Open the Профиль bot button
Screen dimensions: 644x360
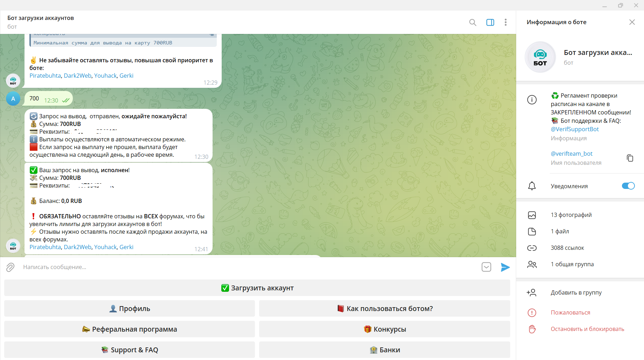(x=130, y=309)
